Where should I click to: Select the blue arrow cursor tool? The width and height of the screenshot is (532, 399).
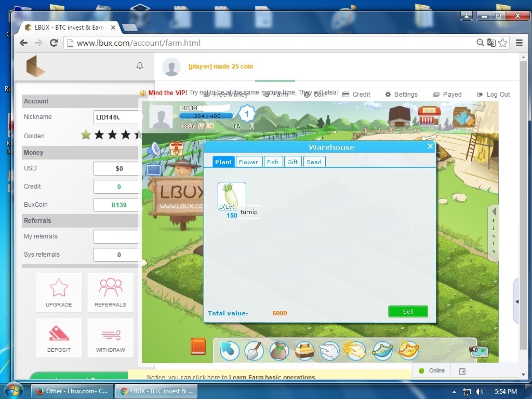tap(229, 351)
